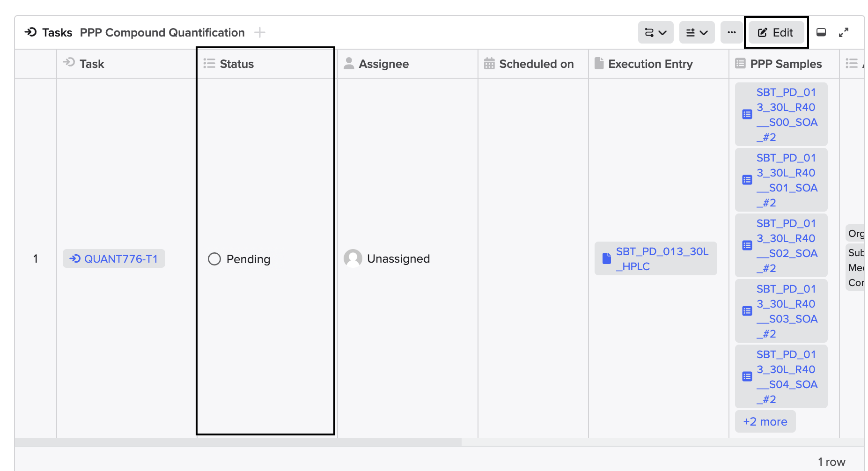
Task: Click the horizontal scrollbar of the table
Action: click(x=238, y=442)
